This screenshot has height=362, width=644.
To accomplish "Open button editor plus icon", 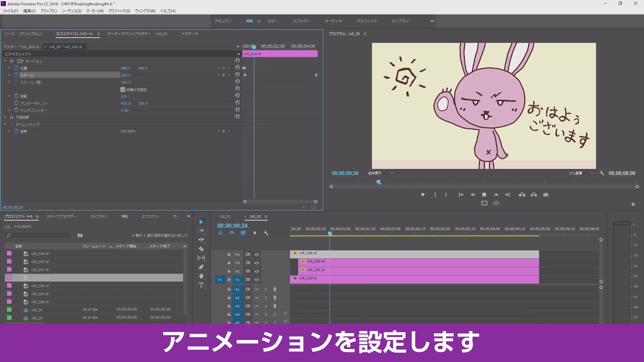I will click(633, 204).
